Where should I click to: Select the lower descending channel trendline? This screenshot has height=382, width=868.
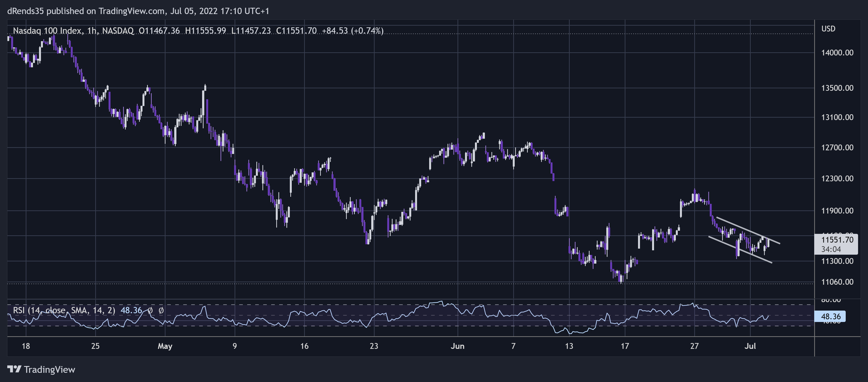[740, 250]
